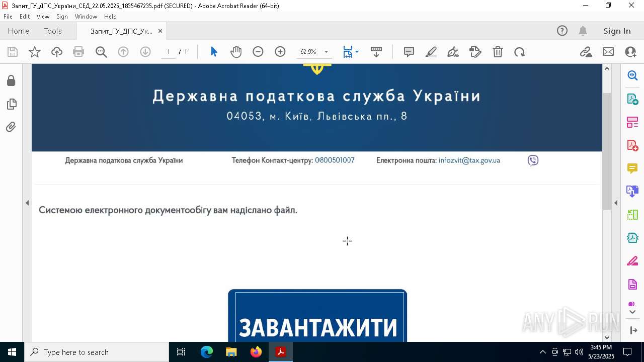
Task: Click the vertical scrollbar thumb
Action: click(x=607, y=151)
